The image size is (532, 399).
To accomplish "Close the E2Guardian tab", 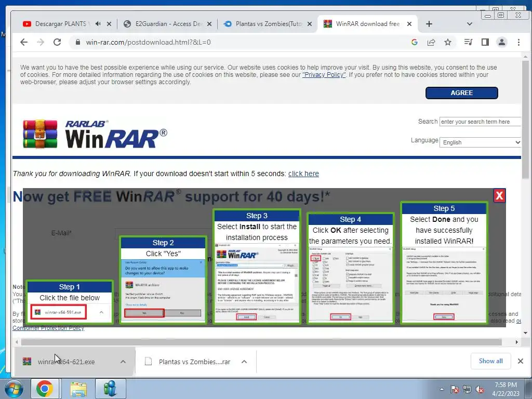I will [x=209, y=24].
